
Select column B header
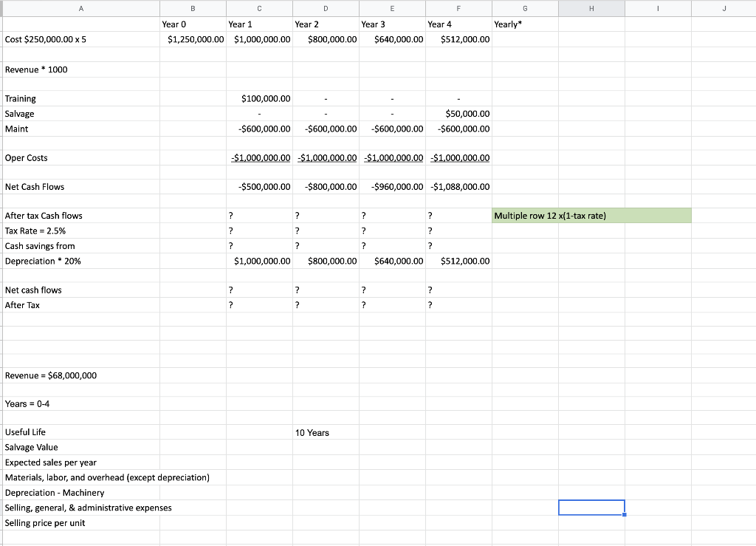193,8
